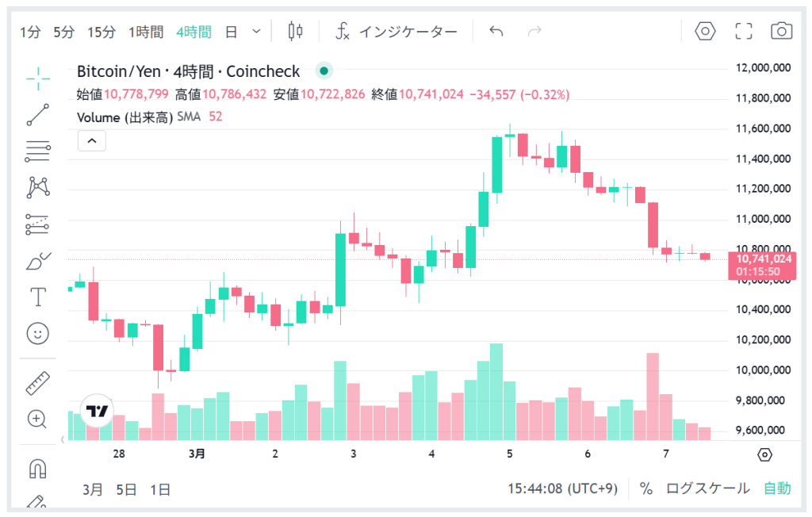
Task: Toggle the percent scale option
Action: pyautogui.click(x=646, y=488)
